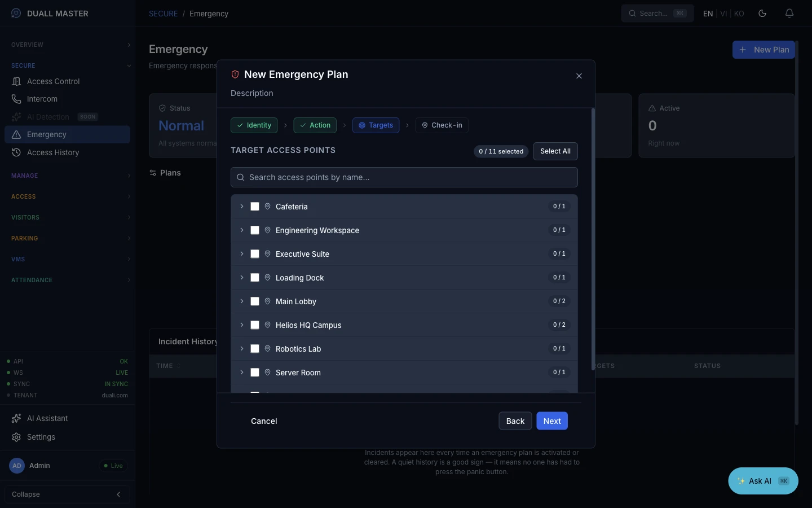Click the SECURE breadcrumb link
Viewport: 812px width, 508px height.
(164, 14)
